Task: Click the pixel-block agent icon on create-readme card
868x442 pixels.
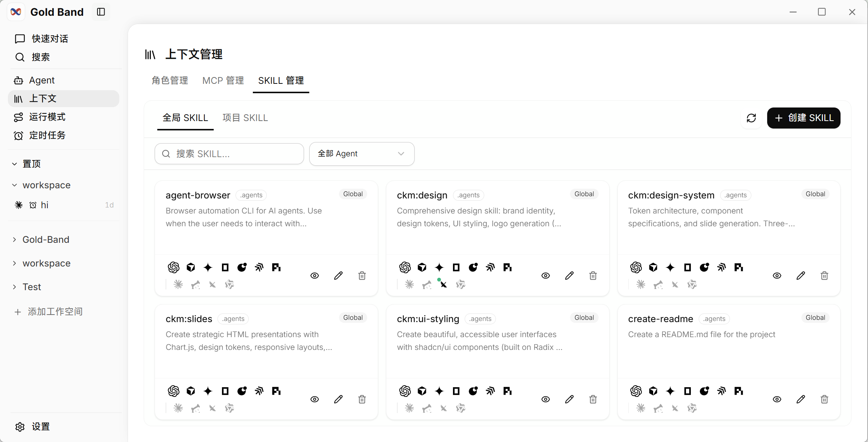Action: click(739, 391)
